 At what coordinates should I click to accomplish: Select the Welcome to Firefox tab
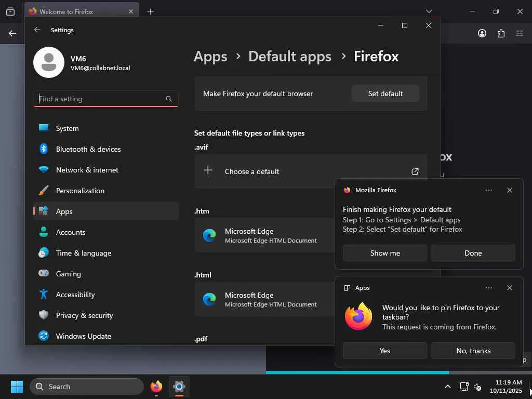[x=82, y=11]
